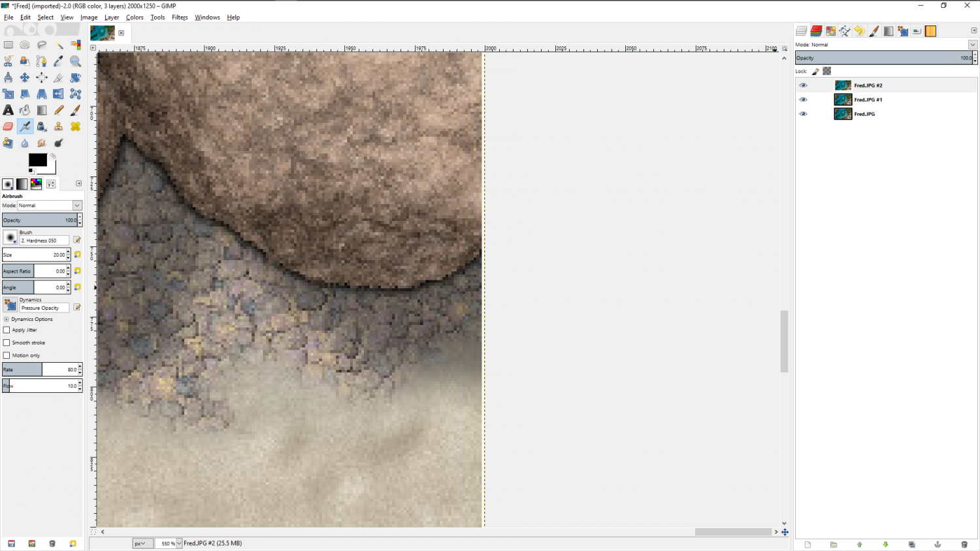The height and width of the screenshot is (551, 980).
Task: Select the Move tool
Action: [x=25, y=78]
